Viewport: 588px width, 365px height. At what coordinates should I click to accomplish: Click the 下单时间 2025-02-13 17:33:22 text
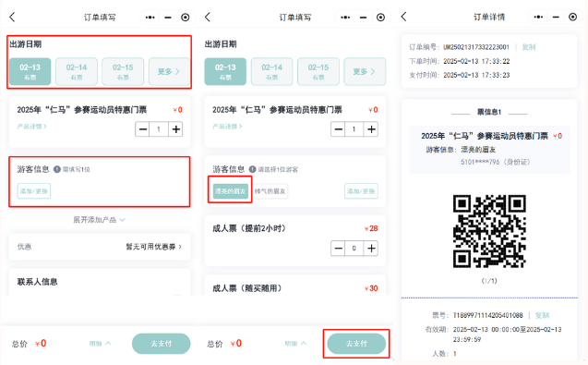click(x=459, y=61)
